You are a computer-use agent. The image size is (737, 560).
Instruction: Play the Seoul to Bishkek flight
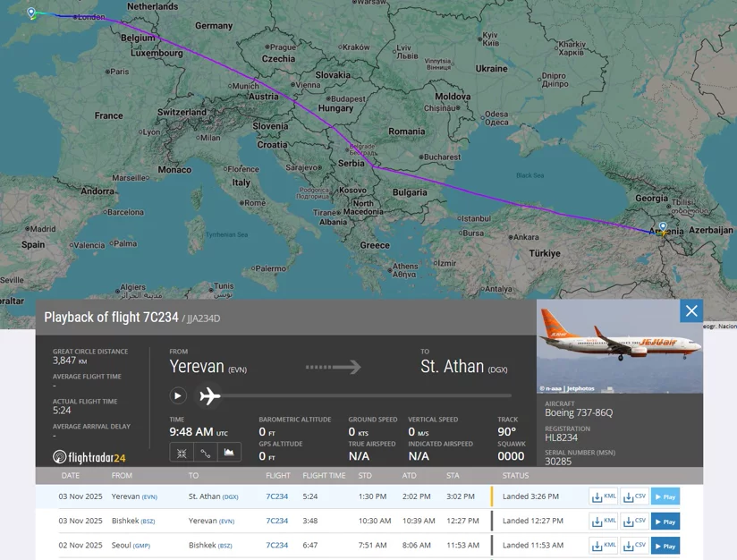665,546
